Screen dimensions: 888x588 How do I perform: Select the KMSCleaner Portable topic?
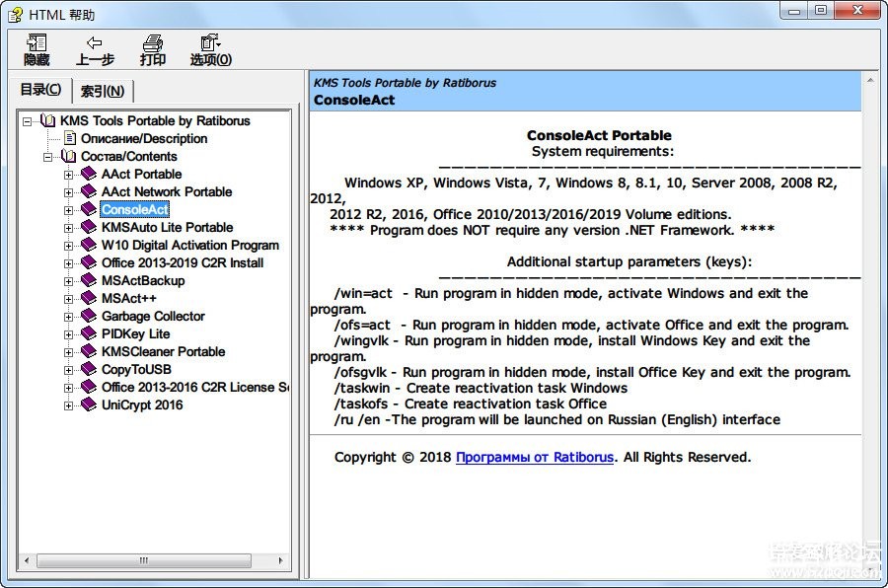click(x=163, y=352)
